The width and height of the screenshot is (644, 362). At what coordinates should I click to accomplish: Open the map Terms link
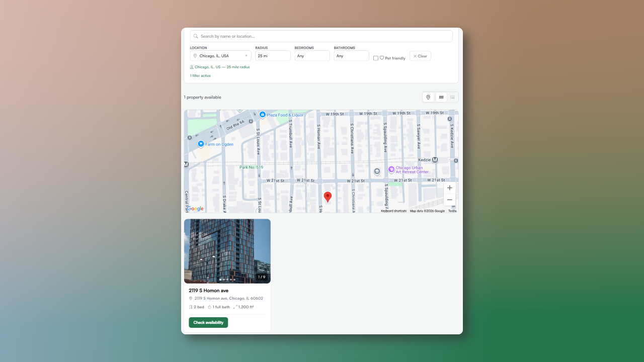pos(452,211)
